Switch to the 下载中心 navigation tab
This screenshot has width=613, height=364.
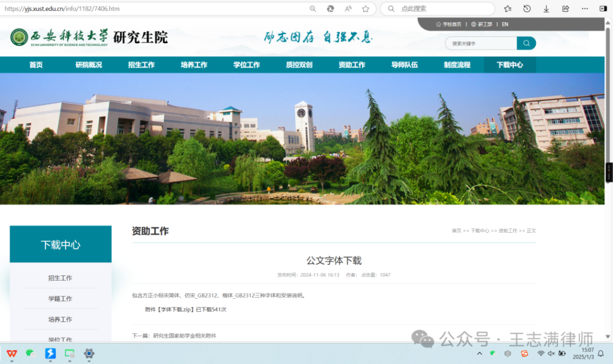509,64
